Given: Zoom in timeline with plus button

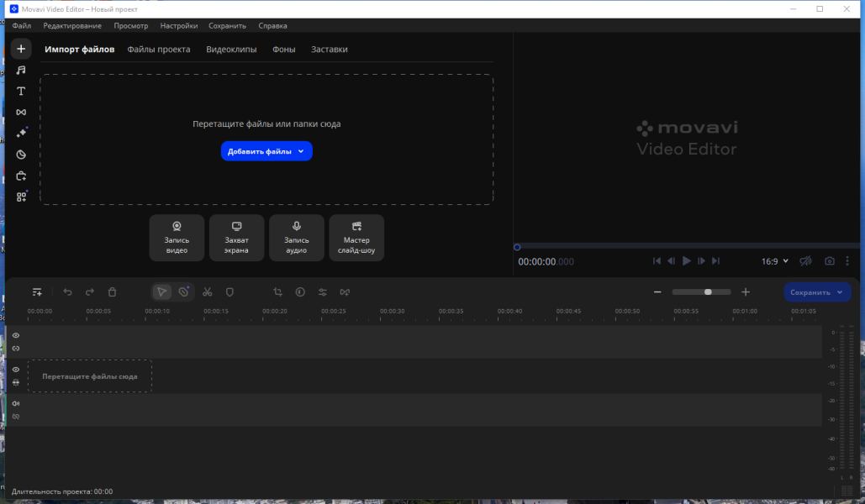Looking at the screenshot, I should coord(746,292).
